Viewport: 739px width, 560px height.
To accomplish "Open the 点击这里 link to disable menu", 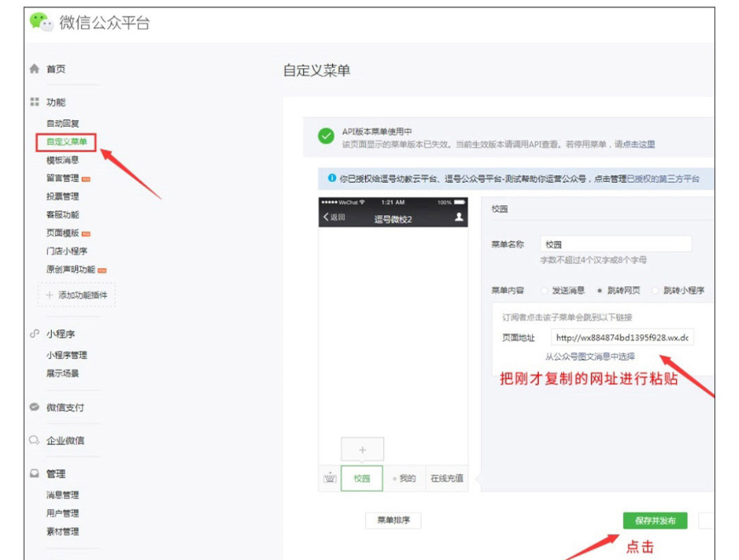I will pyautogui.click(x=639, y=142).
